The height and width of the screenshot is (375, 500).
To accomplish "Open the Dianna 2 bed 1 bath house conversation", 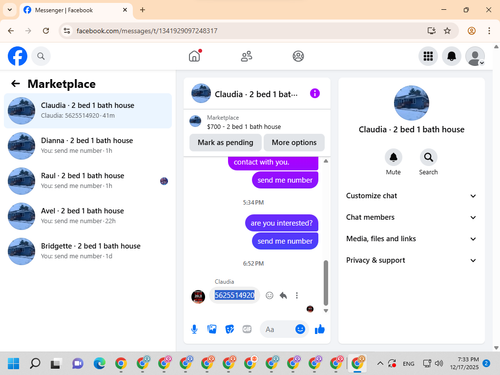I will point(88,146).
